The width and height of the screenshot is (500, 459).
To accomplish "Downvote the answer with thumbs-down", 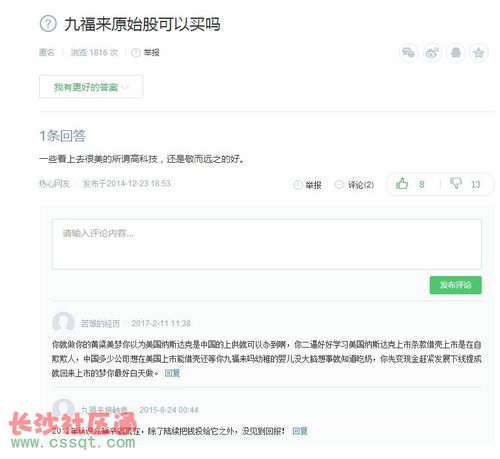I will coord(456,184).
